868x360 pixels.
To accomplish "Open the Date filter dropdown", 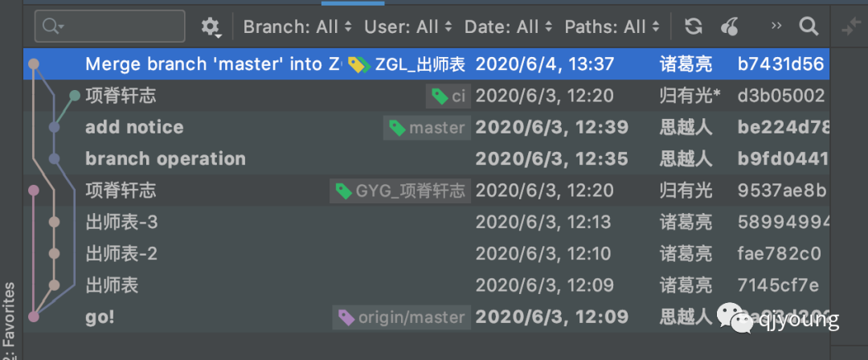I will pyautogui.click(x=509, y=27).
